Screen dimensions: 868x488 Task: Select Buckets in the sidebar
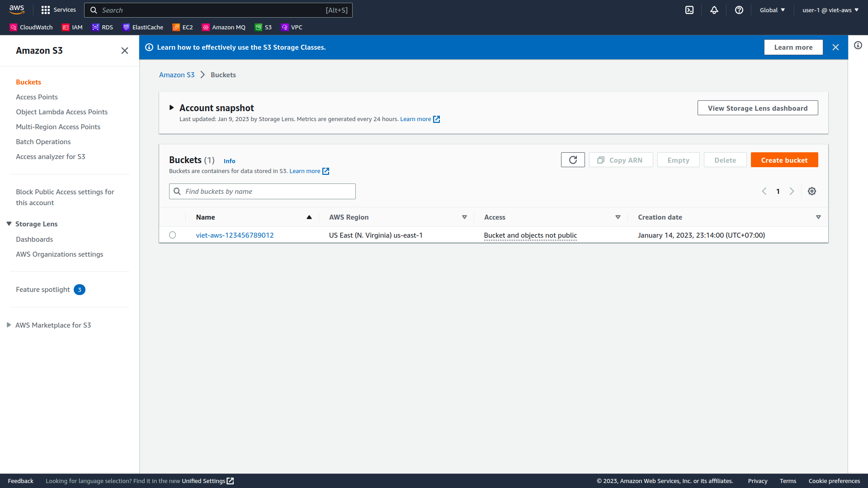tap(28, 82)
